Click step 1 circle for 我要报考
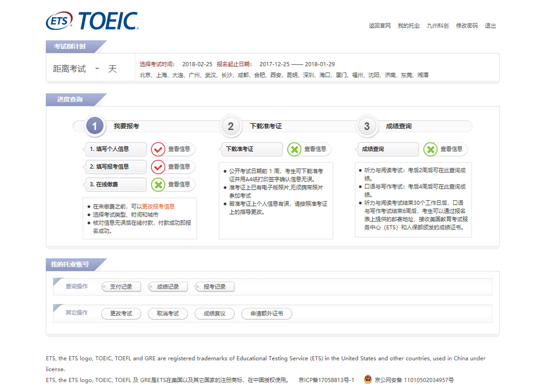The height and width of the screenshot is (392, 545). (94, 126)
